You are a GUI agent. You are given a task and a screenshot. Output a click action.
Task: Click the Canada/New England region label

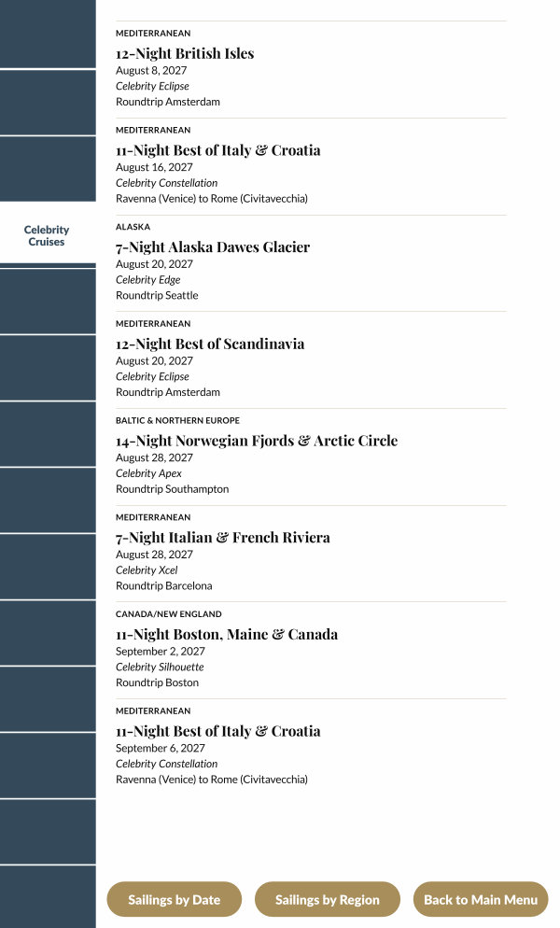coord(169,614)
